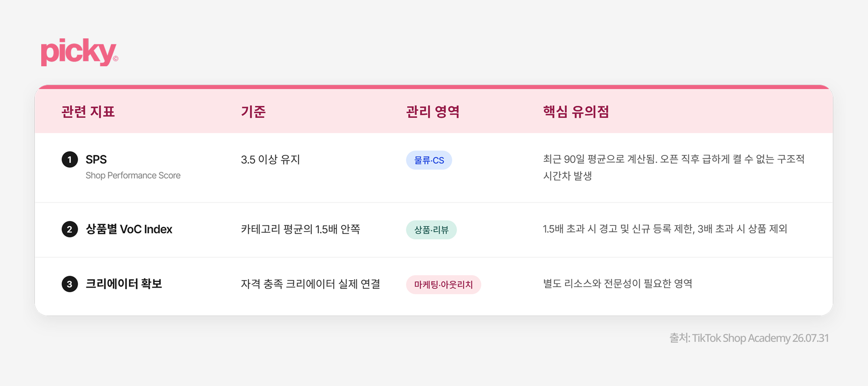The width and height of the screenshot is (868, 386).
Task: Click the 마케팅·아웃리치 pink tag
Action: [x=443, y=285]
